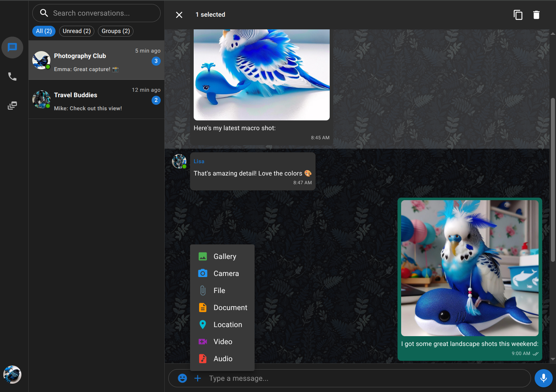Copy the selected message
This screenshot has width=556, height=392.
point(518,15)
